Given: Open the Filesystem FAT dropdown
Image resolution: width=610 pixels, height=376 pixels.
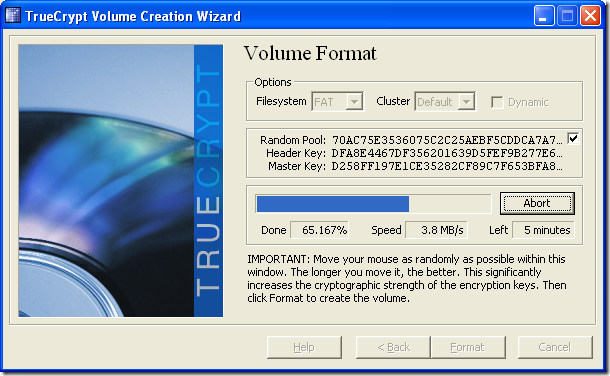Looking at the screenshot, I should click(337, 102).
